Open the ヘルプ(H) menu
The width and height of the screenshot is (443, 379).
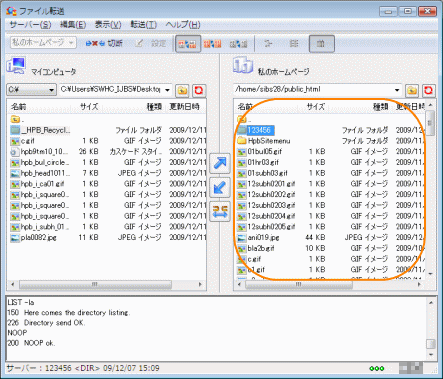(x=183, y=25)
